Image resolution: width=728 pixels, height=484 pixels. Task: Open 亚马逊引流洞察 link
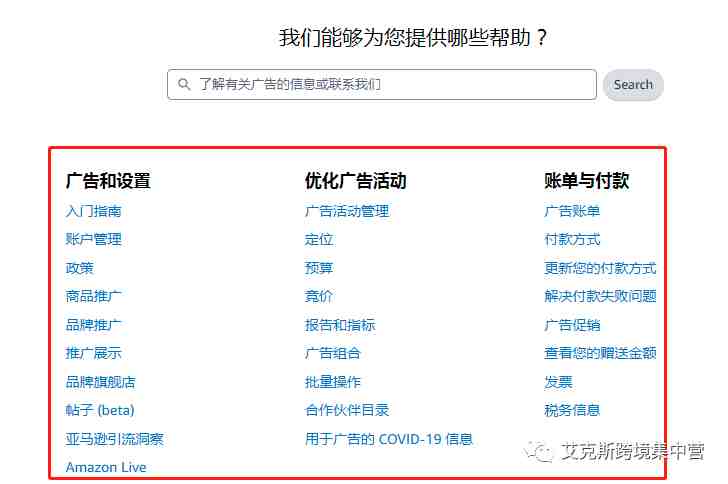pyautogui.click(x=114, y=439)
